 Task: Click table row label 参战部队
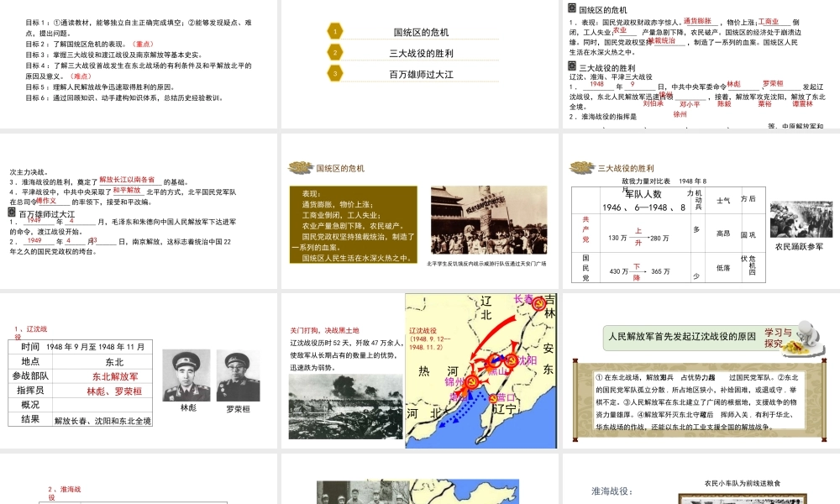pyautogui.click(x=30, y=376)
